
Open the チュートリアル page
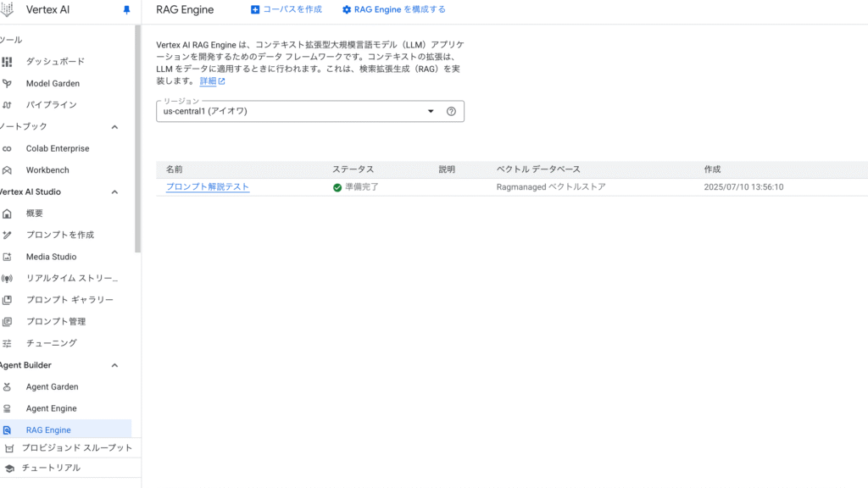click(x=51, y=468)
